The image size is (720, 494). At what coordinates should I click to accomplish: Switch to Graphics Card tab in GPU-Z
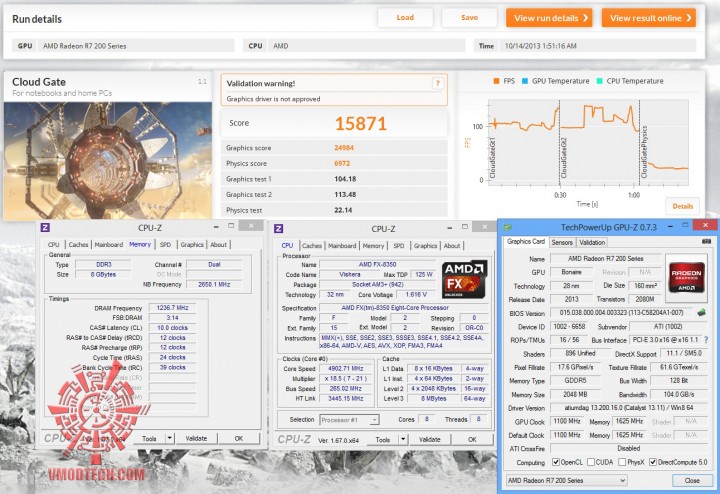pyautogui.click(x=526, y=241)
